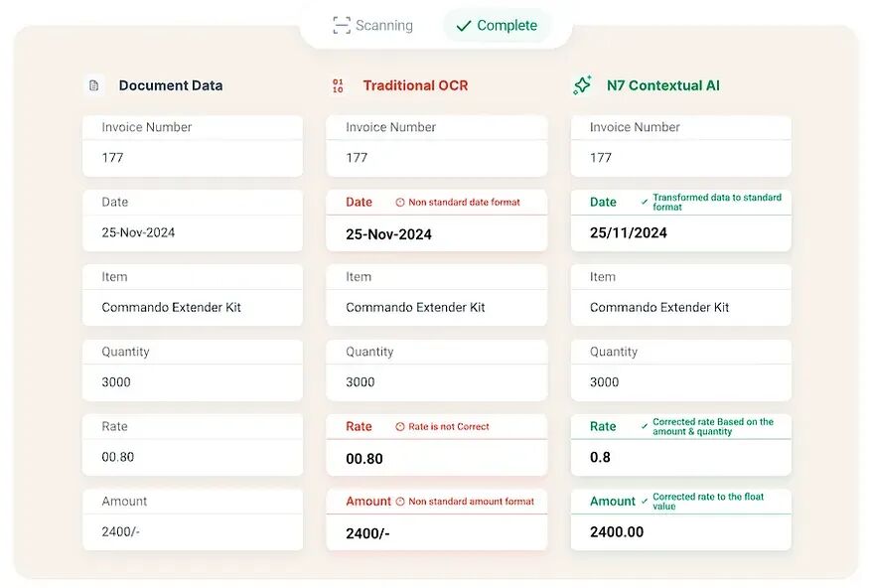869x588 pixels.
Task: Click amount 2400/- in Document Data
Action: click(120, 532)
